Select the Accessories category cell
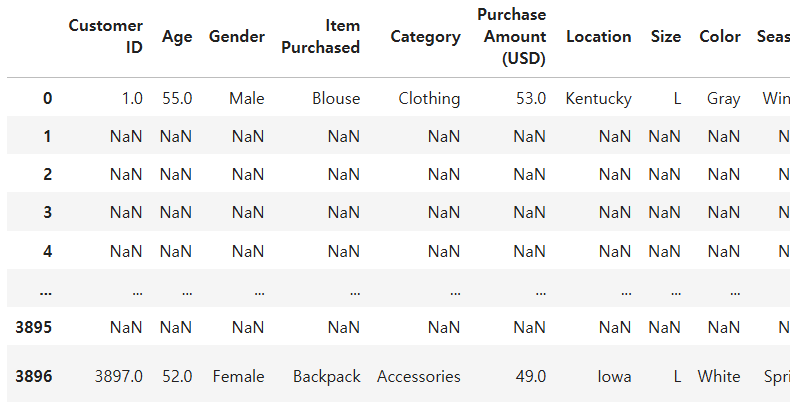 [x=419, y=376]
